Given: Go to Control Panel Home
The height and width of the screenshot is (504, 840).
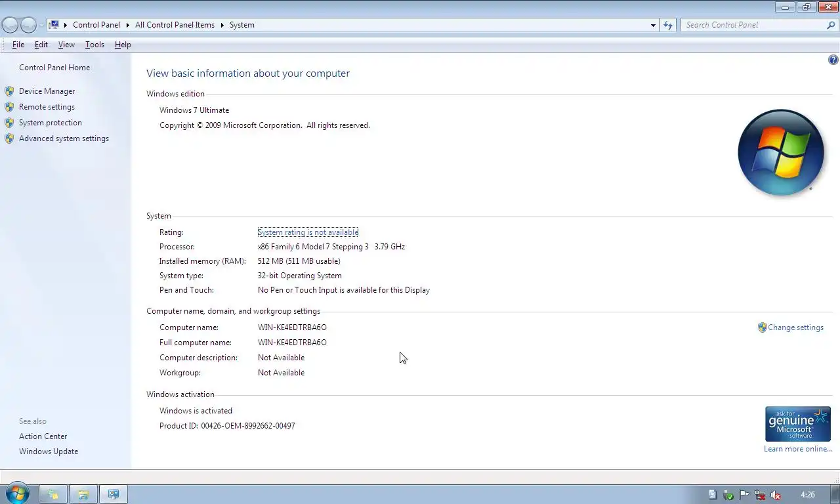Looking at the screenshot, I should pyautogui.click(x=54, y=68).
